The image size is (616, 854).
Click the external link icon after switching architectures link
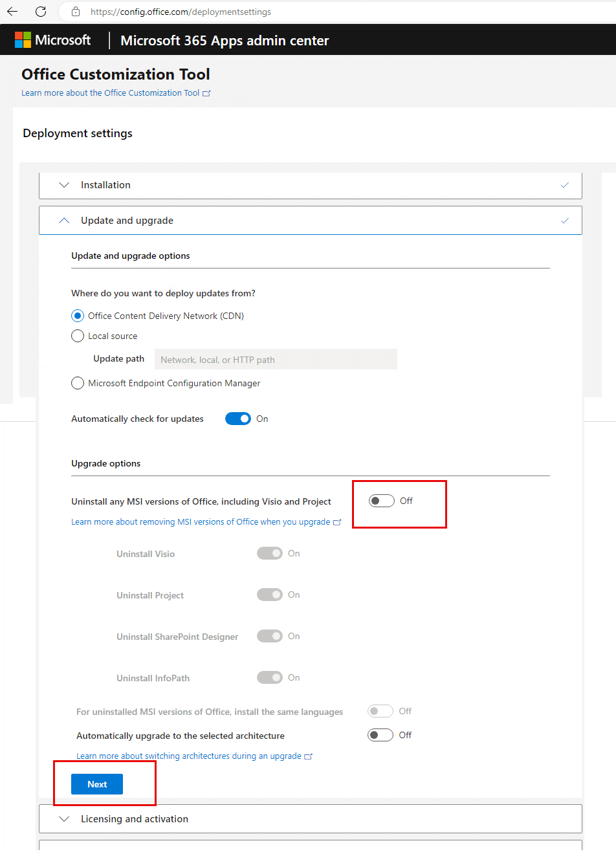(309, 756)
